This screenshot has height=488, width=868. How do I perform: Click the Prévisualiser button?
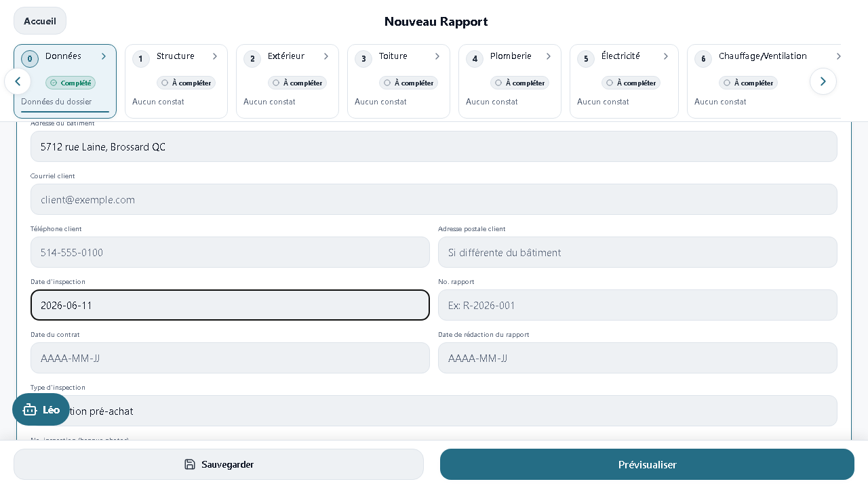pyautogui.click(x=647, y=464)
